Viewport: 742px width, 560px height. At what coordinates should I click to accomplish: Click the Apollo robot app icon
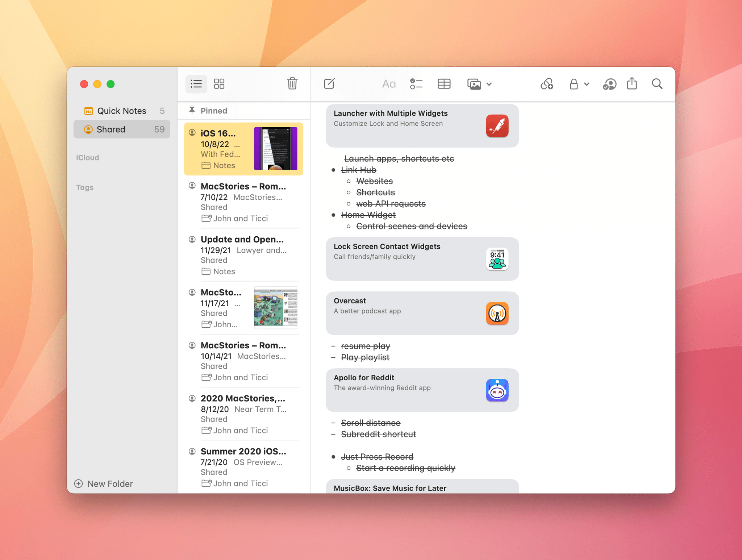[497, 390]
